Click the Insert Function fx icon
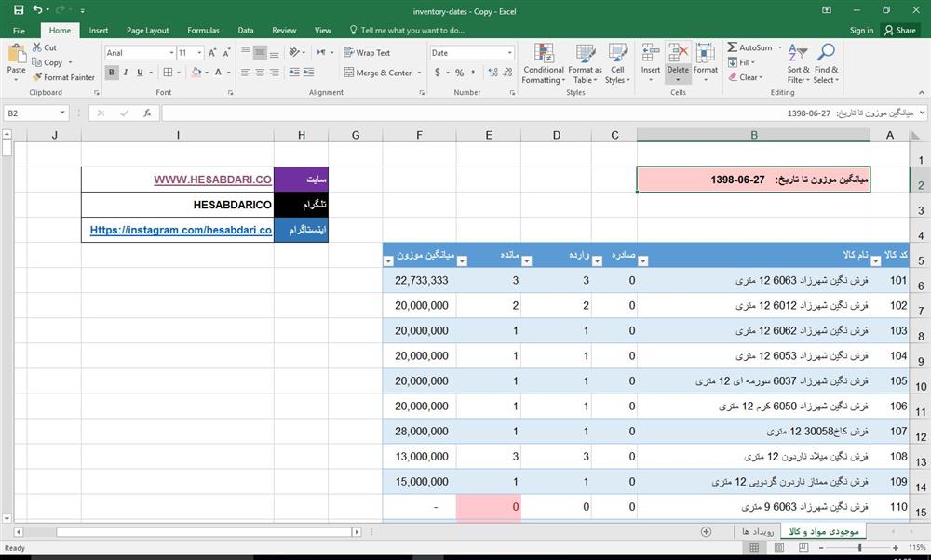This screenshot has width=931, height=560. coord(147,113)
